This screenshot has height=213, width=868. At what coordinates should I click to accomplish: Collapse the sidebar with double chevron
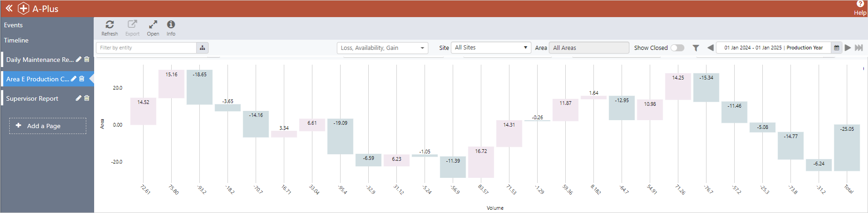click(x=9, y=8)
